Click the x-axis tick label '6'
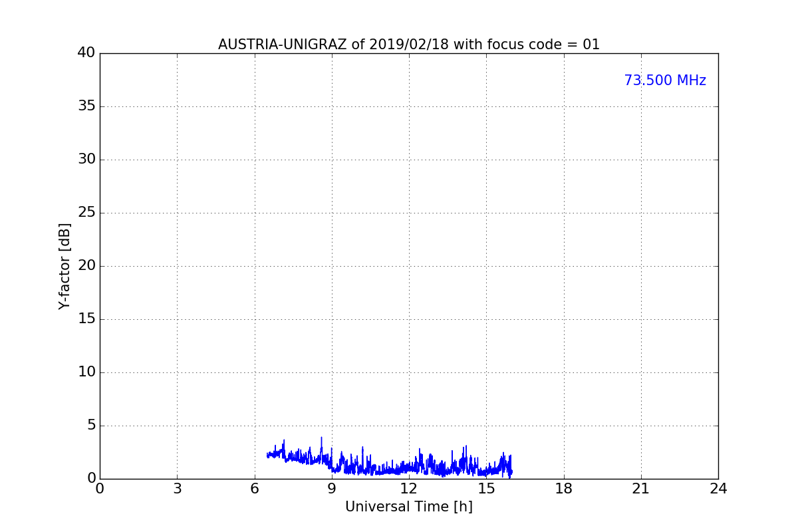 click(x=254, y=489)
